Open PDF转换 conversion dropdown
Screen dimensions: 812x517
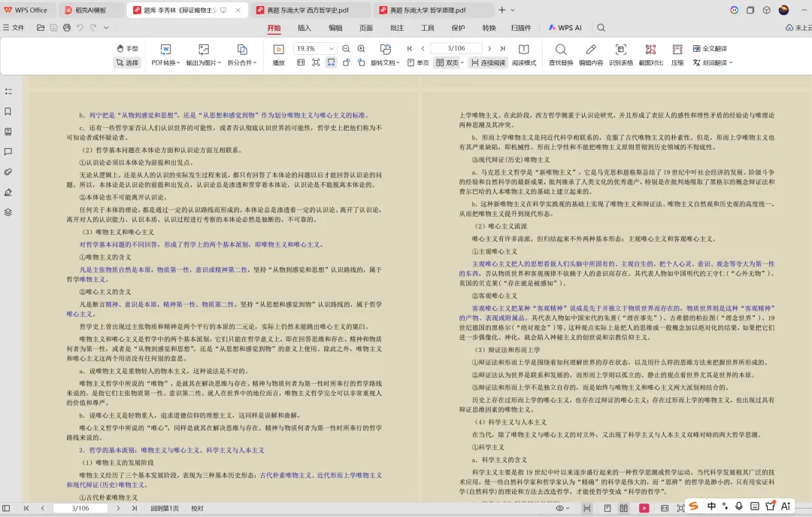(x=165, y=56)
